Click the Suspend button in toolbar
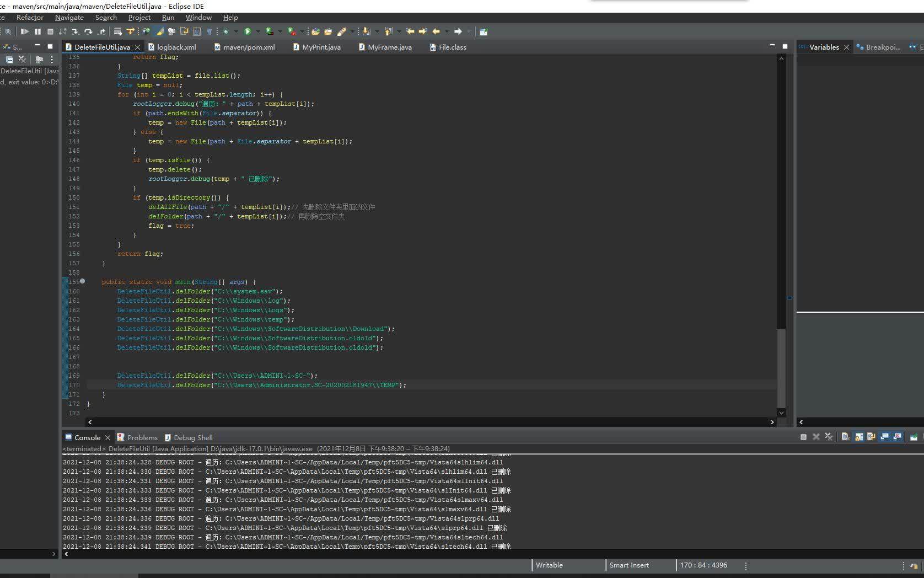This screenshot has width=924, height=578. [x=37, y=32]
